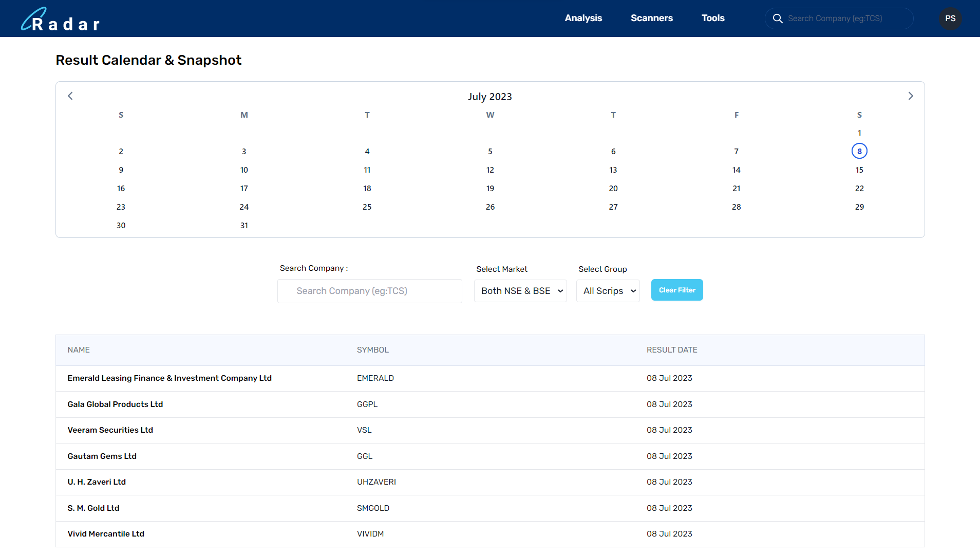The width and height of the screenshot is (980, 554).
Task: Open S. M. Gold Ltd
Action: (93, 508)
